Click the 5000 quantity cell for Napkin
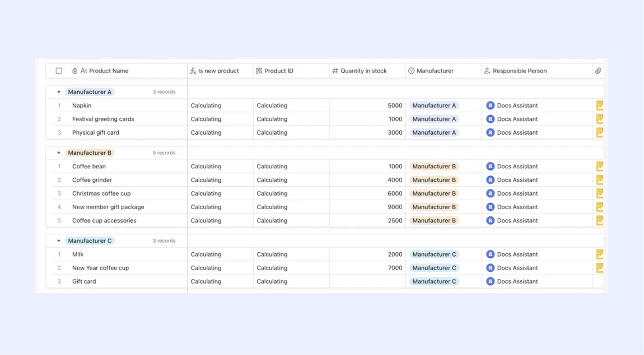This screenshot has height=355, width=644. [368, 106]
